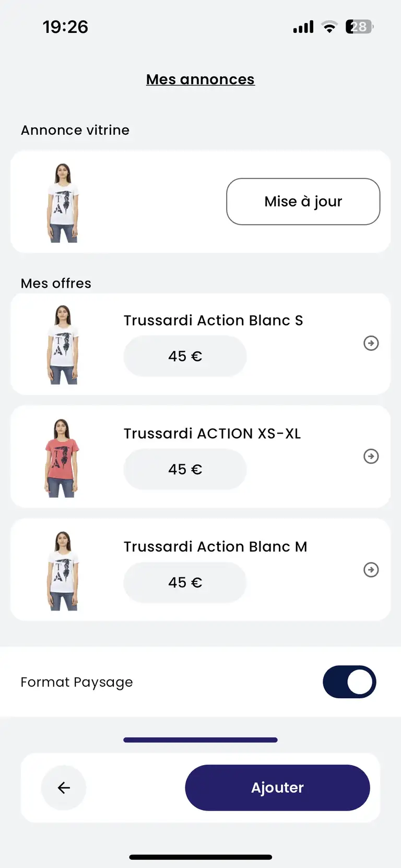Open the Trussardi Action Blanc M title
This screenshot has height=868, width=401.
[215, 547]
